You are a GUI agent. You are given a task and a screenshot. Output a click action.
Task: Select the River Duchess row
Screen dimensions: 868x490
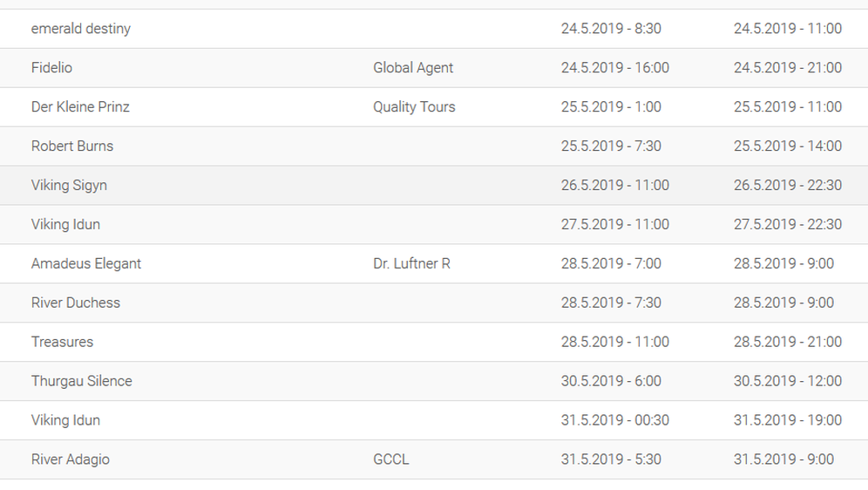434,303
